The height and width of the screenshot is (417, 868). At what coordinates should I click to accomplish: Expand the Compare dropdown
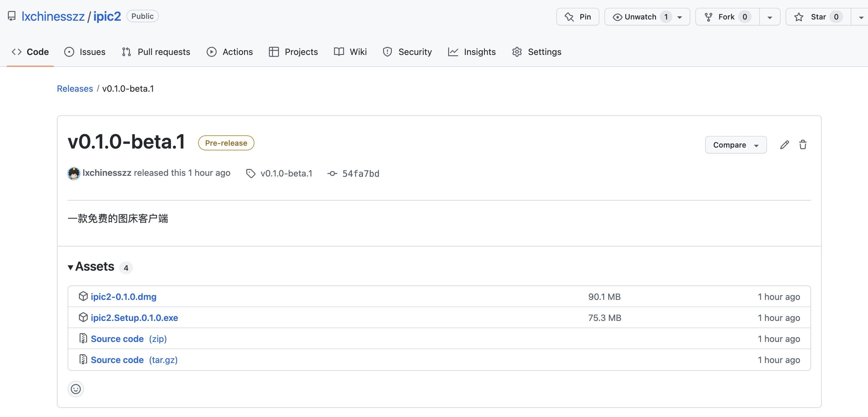(x=736, y=145)
